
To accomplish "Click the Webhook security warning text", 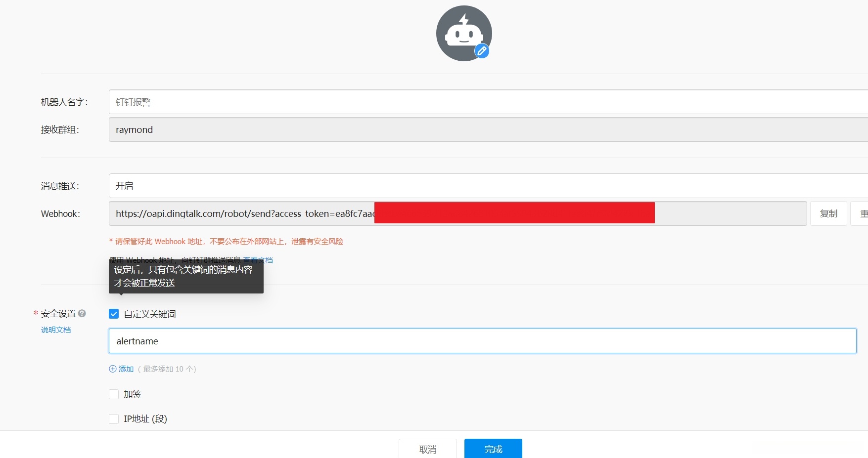I will (x=226, y=241).
